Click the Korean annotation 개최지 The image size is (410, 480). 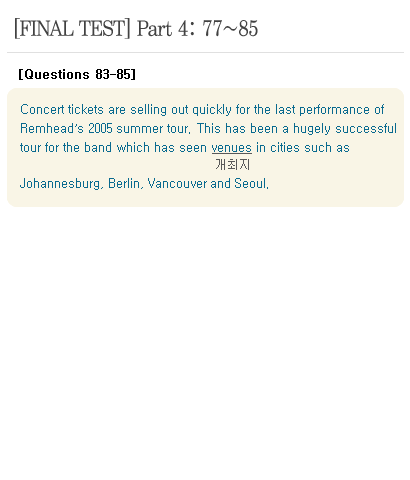[x=233, y=165]
